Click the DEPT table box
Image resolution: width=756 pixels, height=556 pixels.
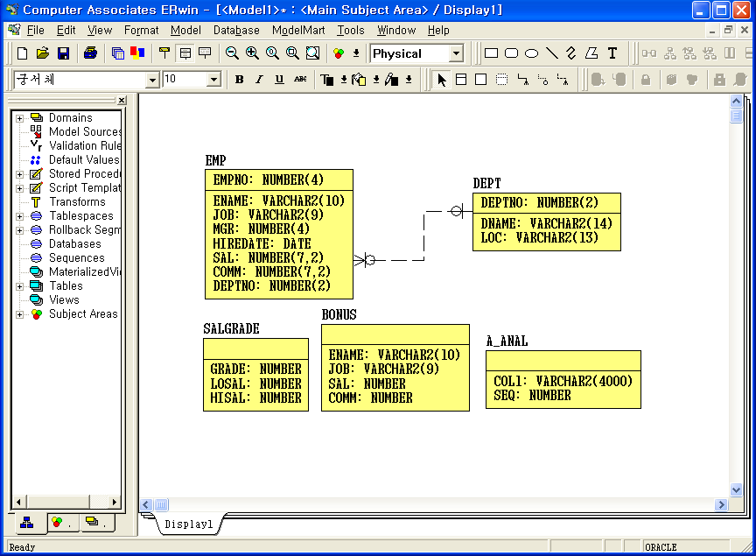pos(547,222)
